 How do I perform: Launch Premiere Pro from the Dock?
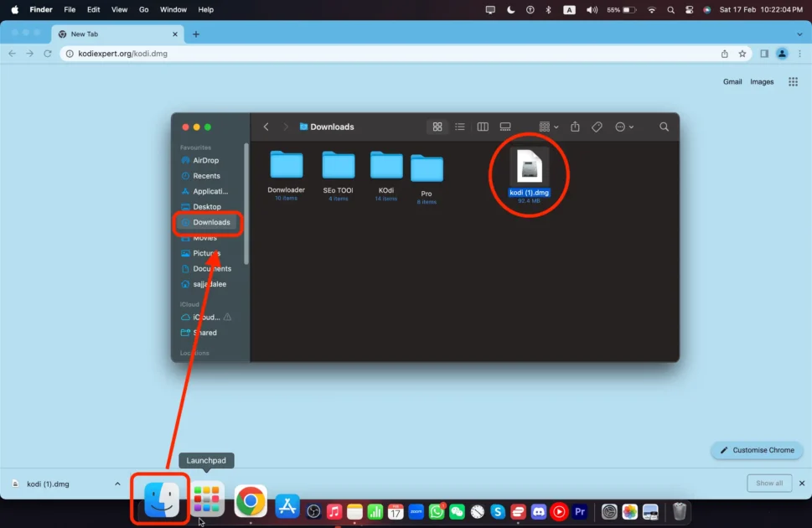pos(580,511)
